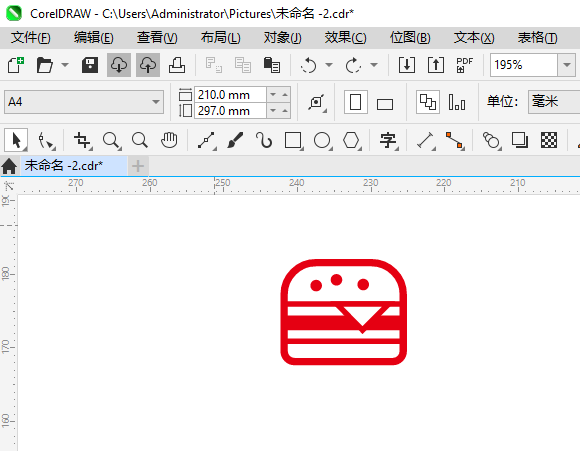Select the Rectangle tool
Screen dimensions: 580x451
(x=294, y=140)
